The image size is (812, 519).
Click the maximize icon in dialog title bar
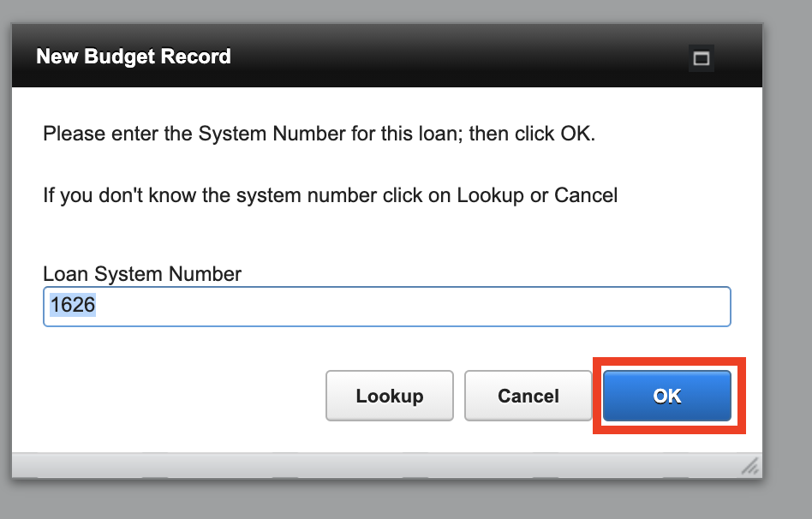coord(702,58)
